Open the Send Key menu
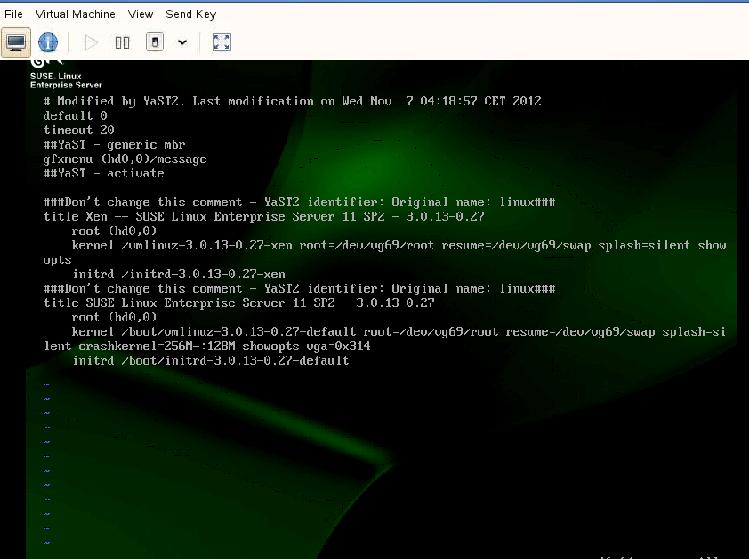Screen dimensions: 749x559 (190, 14)
